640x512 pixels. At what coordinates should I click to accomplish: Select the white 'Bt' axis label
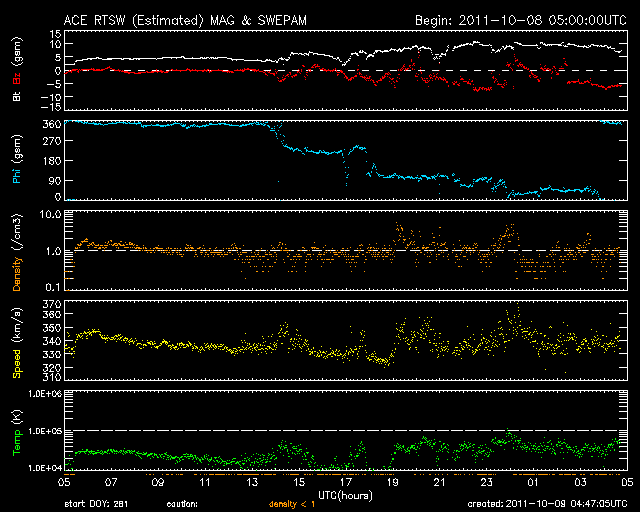tap(17, 96)
